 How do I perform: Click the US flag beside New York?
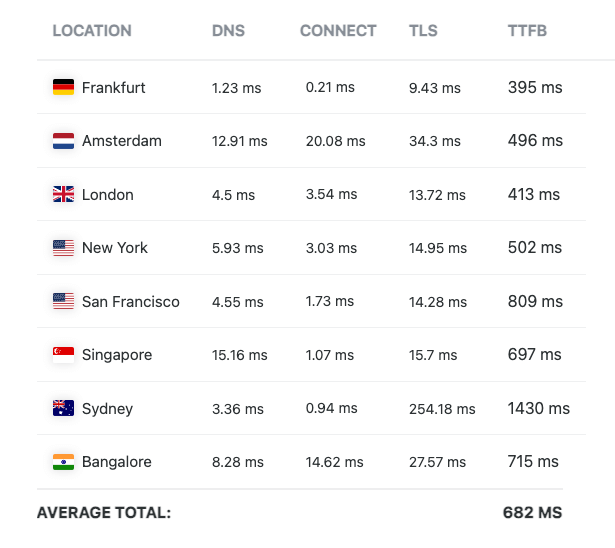(x=63, y=248)
